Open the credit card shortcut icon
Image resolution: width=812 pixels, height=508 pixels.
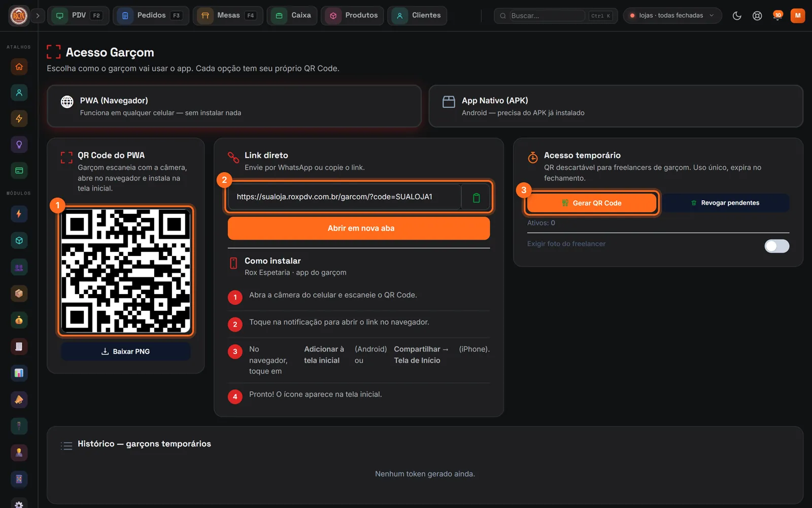(19, 170)
